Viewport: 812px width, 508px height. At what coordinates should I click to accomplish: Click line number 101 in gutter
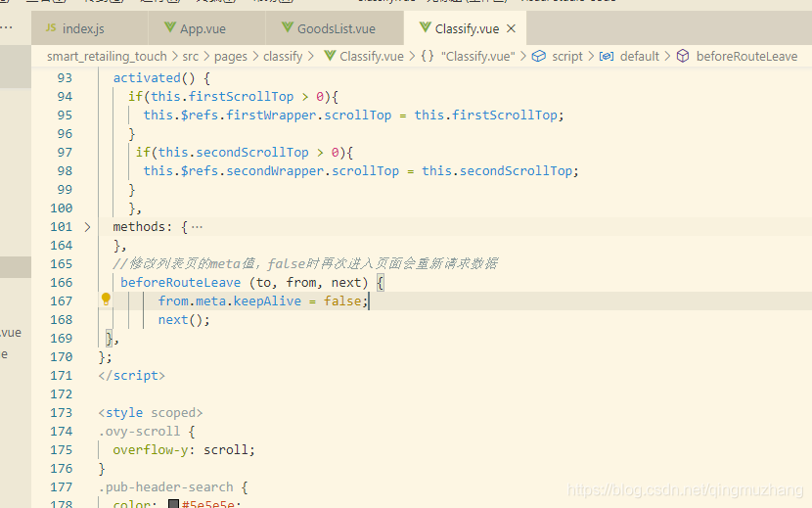pyautogui.click(x=61, y=227)
